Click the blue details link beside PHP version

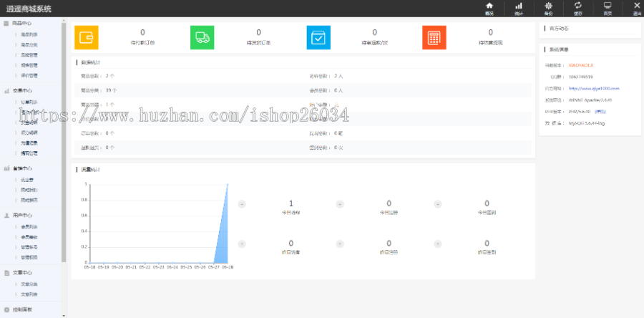click(600, 112)
